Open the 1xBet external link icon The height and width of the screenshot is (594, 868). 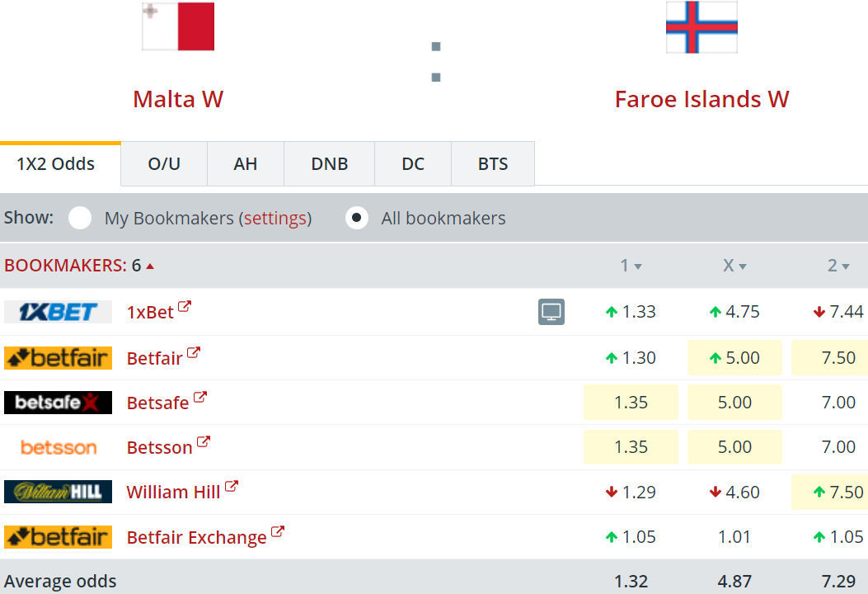point(185,306)
